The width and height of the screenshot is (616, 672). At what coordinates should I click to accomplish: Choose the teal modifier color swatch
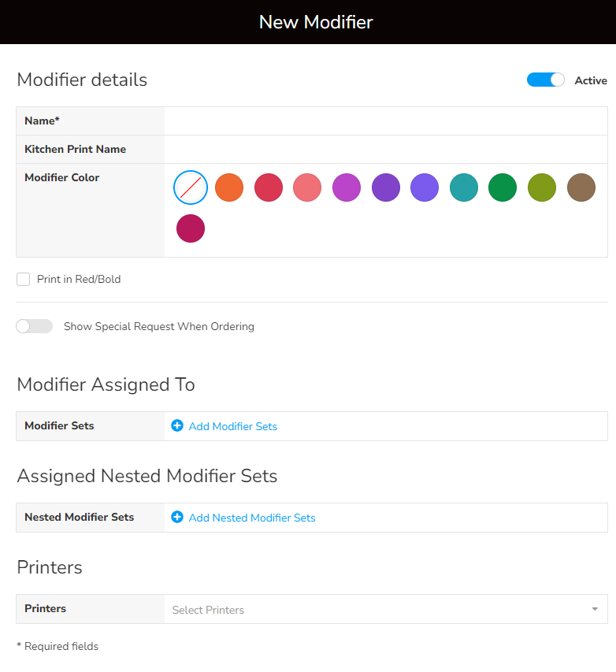click(x=464, y=187)
